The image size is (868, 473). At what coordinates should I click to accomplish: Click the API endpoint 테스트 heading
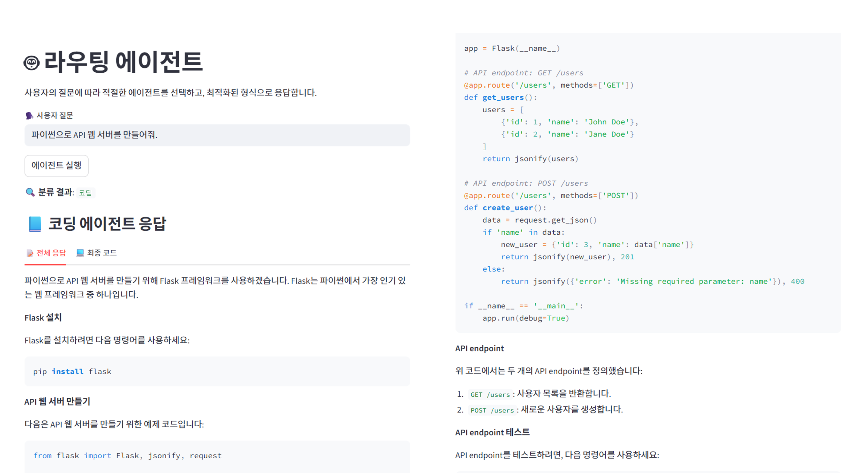[x=492, y=432]
